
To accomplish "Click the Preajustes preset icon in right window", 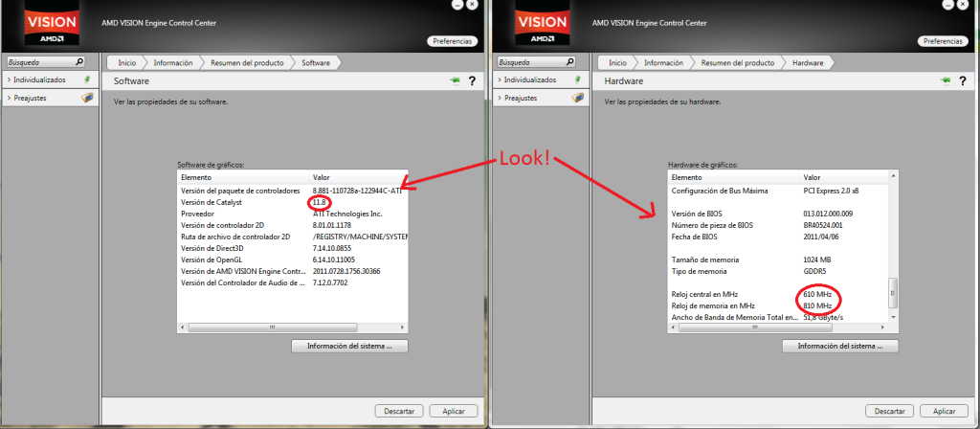I will tap(579, 98).
